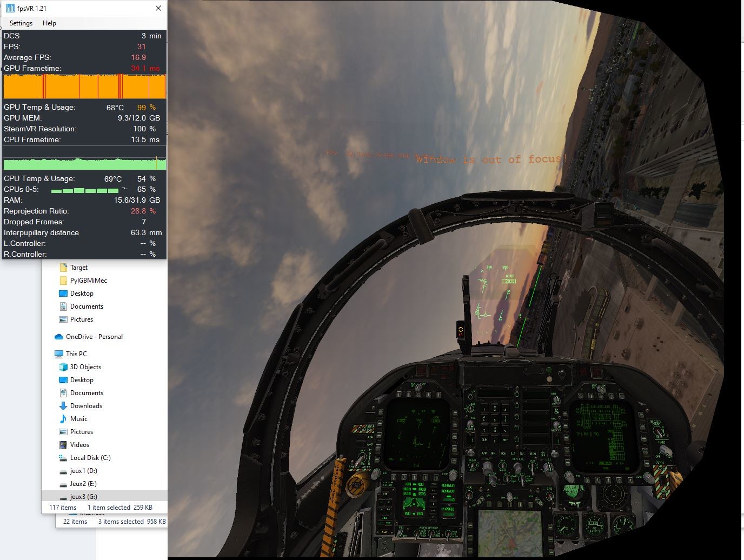The height and width of the screenshot is (560, 744).
Task: Open the fpsVR Help menu
Action: (49, 23)
